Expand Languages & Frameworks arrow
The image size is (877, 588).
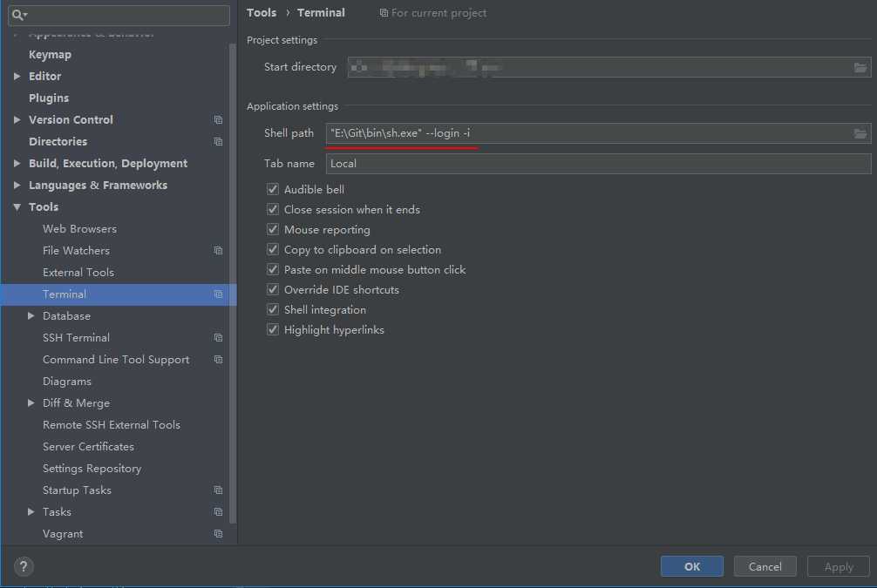(17, 185)
